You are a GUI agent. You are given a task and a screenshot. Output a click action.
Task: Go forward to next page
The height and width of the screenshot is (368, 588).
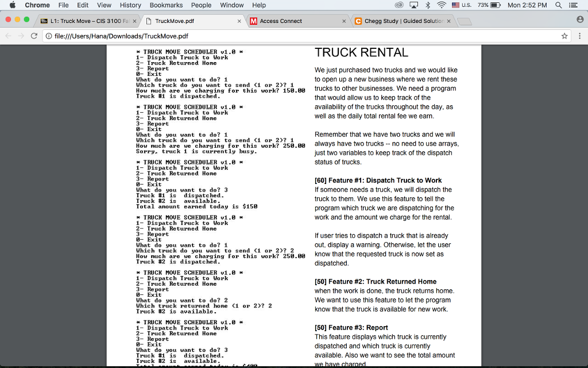point(21,36)
